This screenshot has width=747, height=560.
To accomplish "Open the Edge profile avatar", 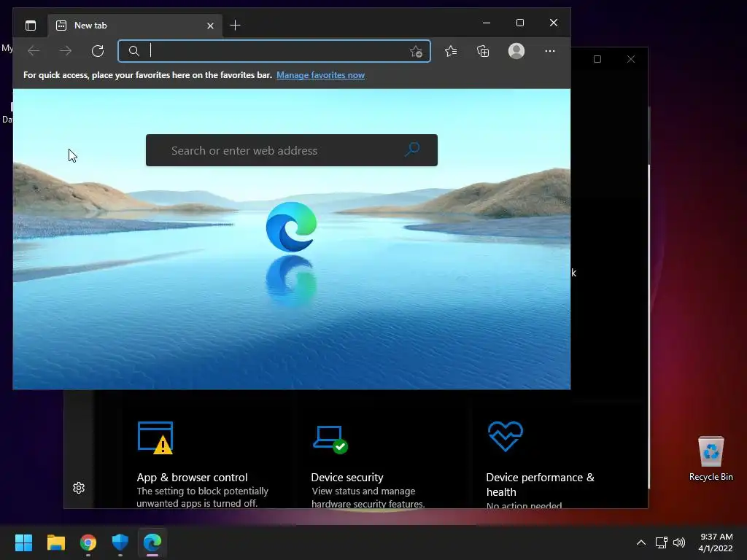I will click(516, 51).
